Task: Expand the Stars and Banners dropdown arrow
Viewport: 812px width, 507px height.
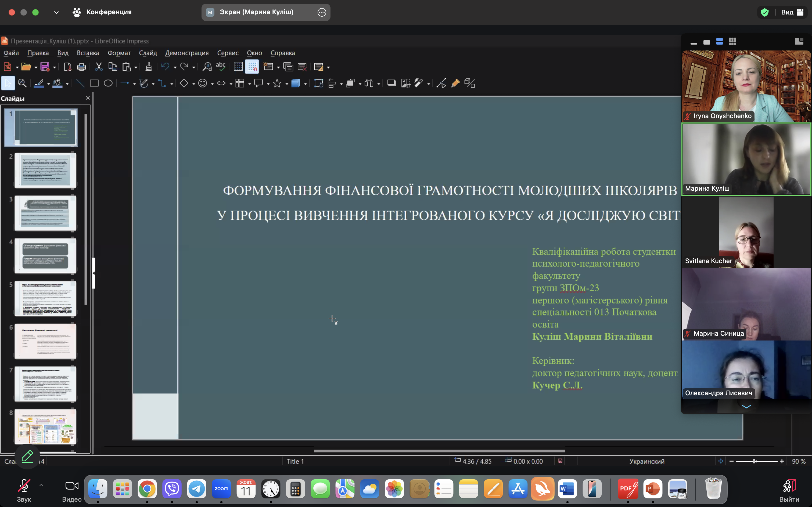Action: 287,84
